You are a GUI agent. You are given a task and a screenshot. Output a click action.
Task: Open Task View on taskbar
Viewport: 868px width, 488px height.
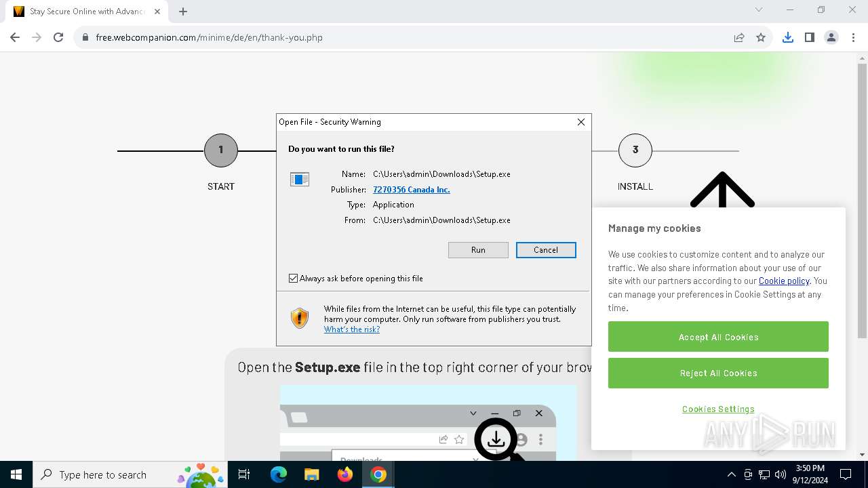pos(244,474)
